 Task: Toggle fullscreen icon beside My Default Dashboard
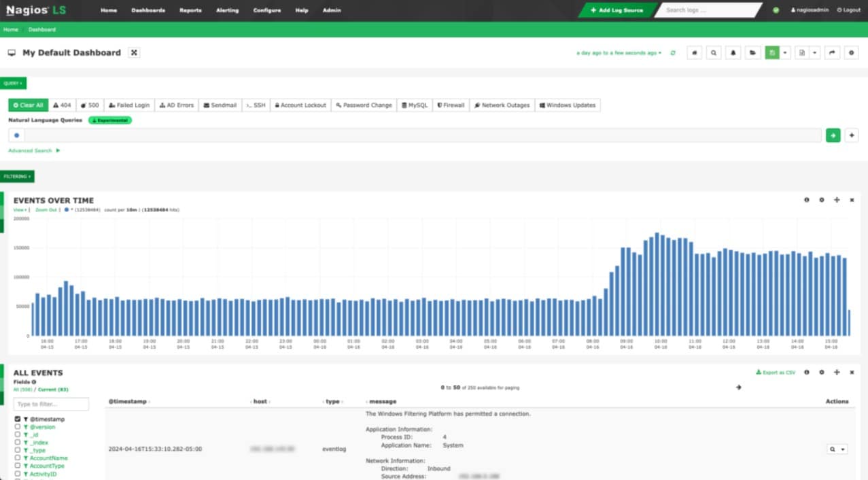[135, 52]
